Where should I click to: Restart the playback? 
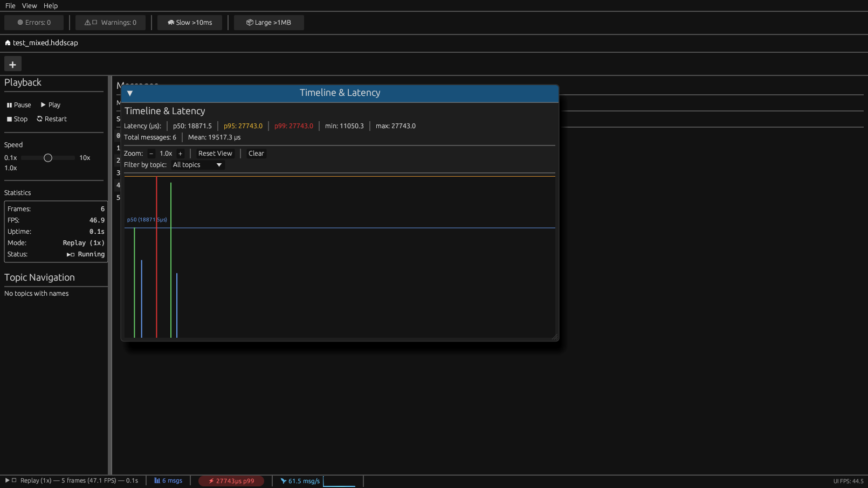pyautogui.click(x=52, y=118)
